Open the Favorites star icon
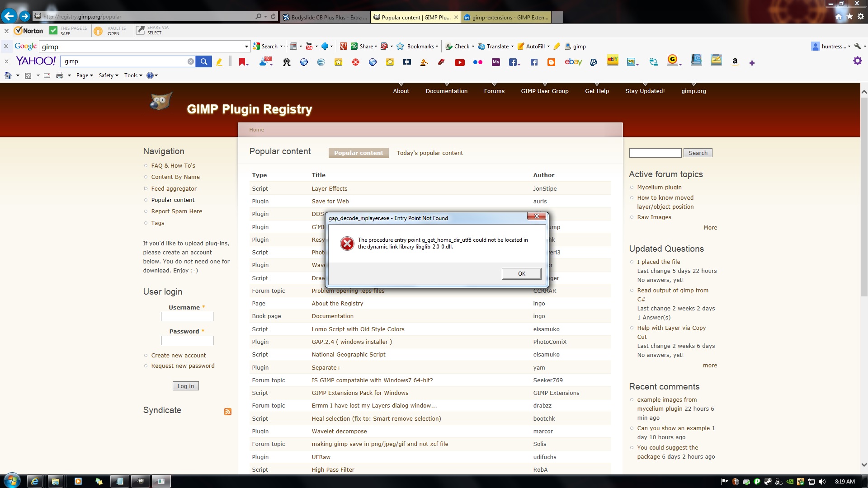The height and width of the screenshot is (488, 868). pyautogui.click(x=849, y=17)
